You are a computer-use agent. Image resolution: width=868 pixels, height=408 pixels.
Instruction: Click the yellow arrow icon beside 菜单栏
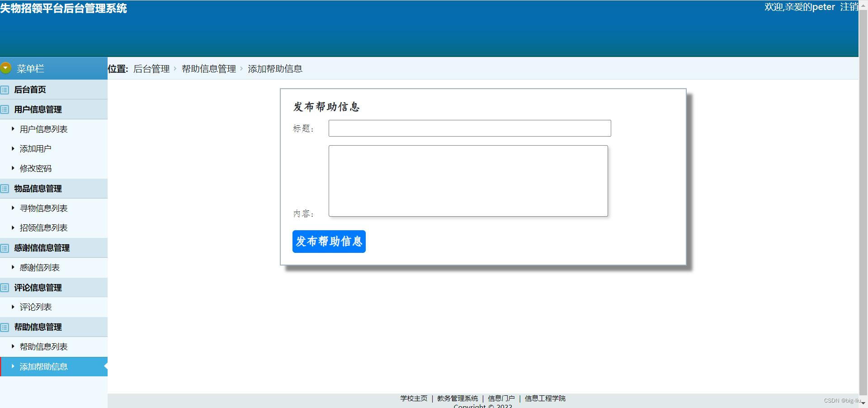coord(5,68)
